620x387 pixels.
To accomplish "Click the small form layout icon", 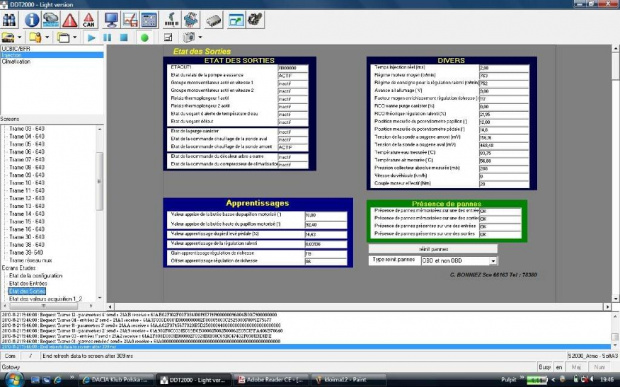I will (168, 38).
